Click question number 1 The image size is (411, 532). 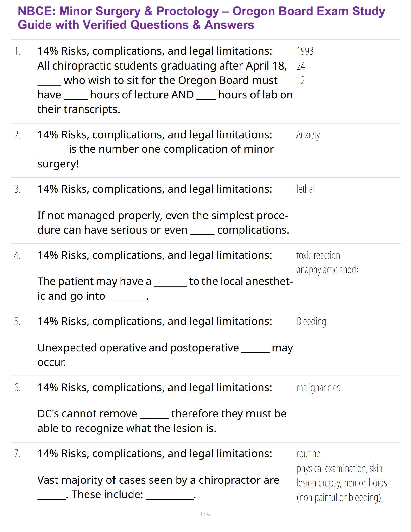17,51
